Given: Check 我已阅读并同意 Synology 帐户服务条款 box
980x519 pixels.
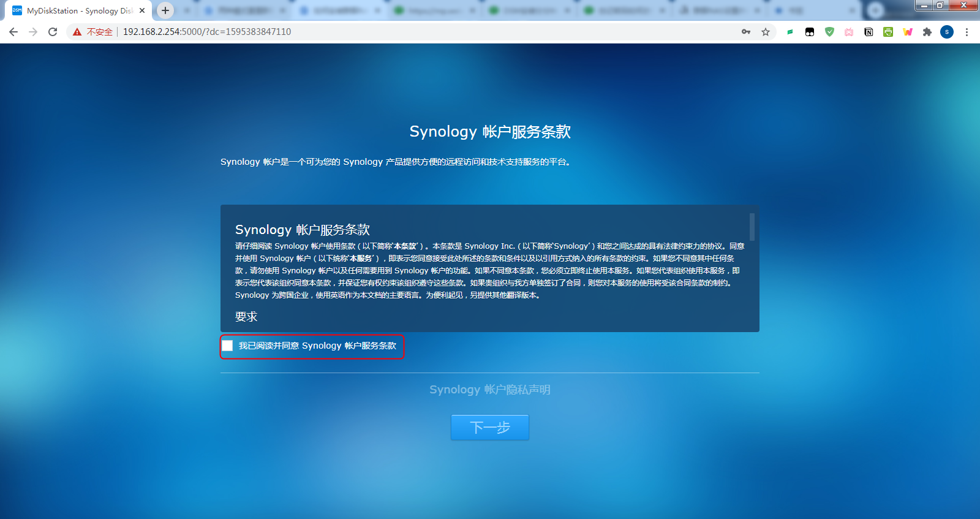Looking at the screenshot, I should pyautogui.click(x=227, y=346).
